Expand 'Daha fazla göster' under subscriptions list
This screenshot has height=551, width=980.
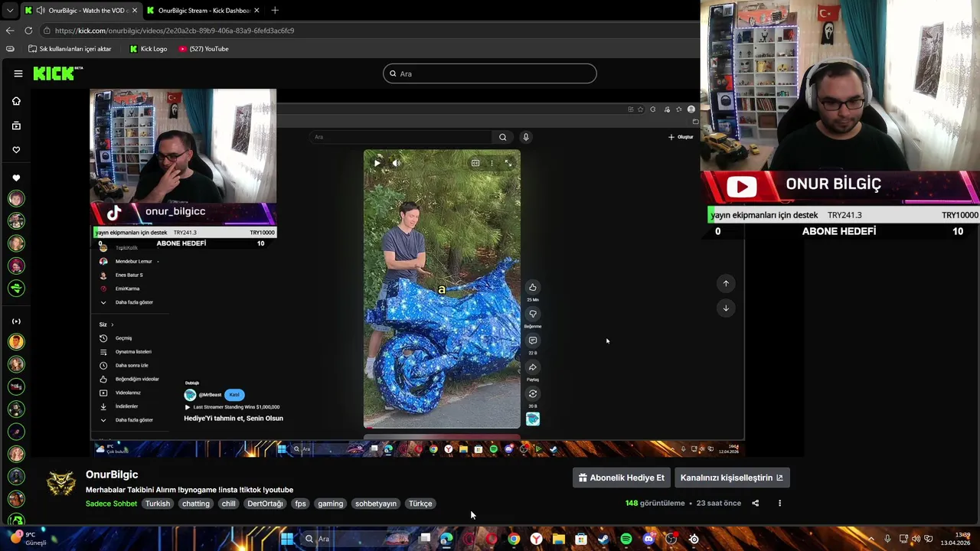pos(128,302)
